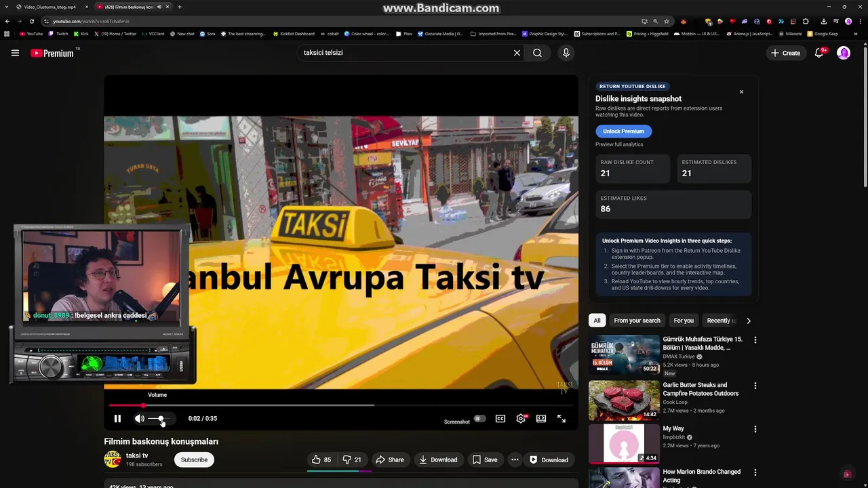Open more actions three-dot menu
Image resolution: width=868 pixels, height=488 pixels.
(x=515, y=460)
